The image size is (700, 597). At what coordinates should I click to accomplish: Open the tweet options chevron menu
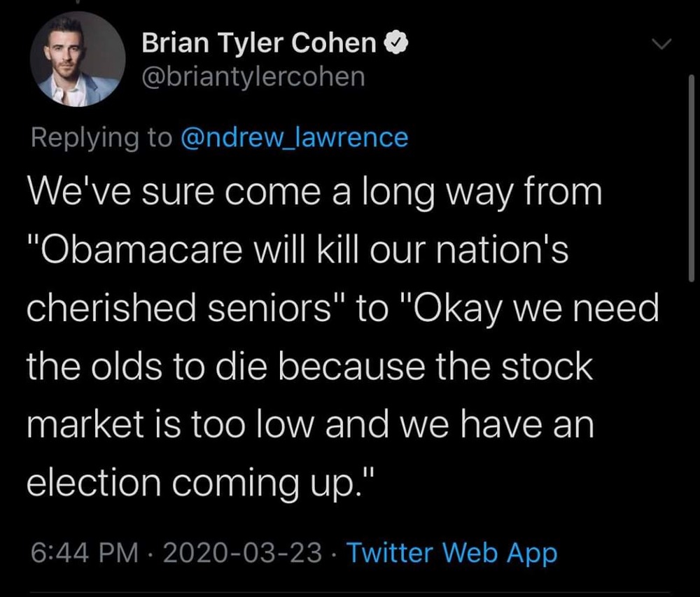(661, 45)
